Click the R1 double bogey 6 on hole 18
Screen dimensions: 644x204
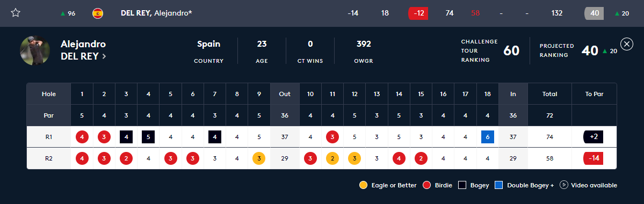coord(488,137)
